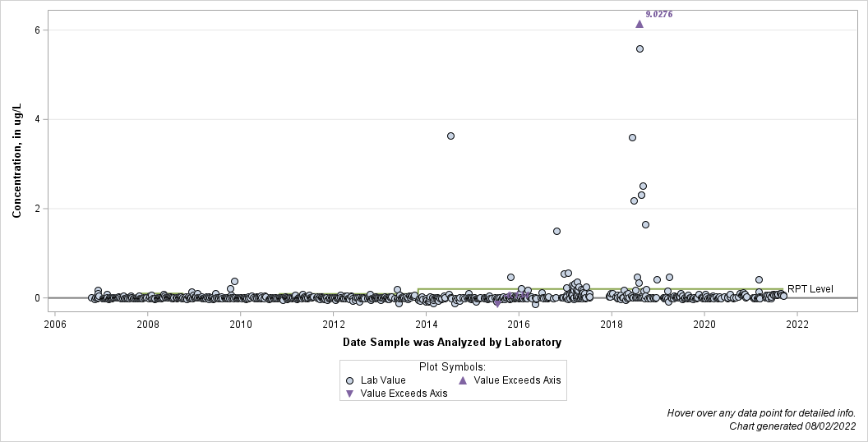
Task: Select the late-2016 data point near 1.5 ug/L
Action: pyautogui.click(x=557, y=231)
